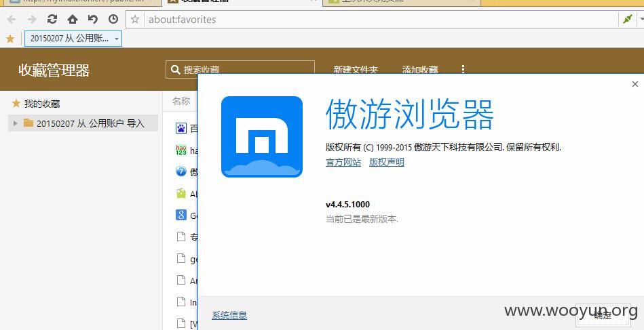Image resolution: width=644 pixels, height=330 pixels.
Task: Reload the page with the refresh icon
Action: (52, 19)
